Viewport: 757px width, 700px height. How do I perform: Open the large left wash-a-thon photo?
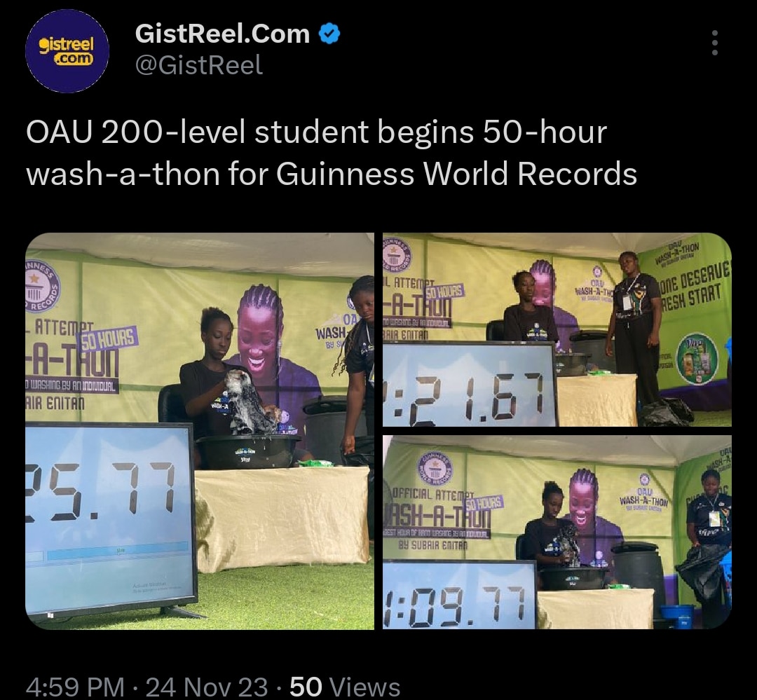point(199,431)
